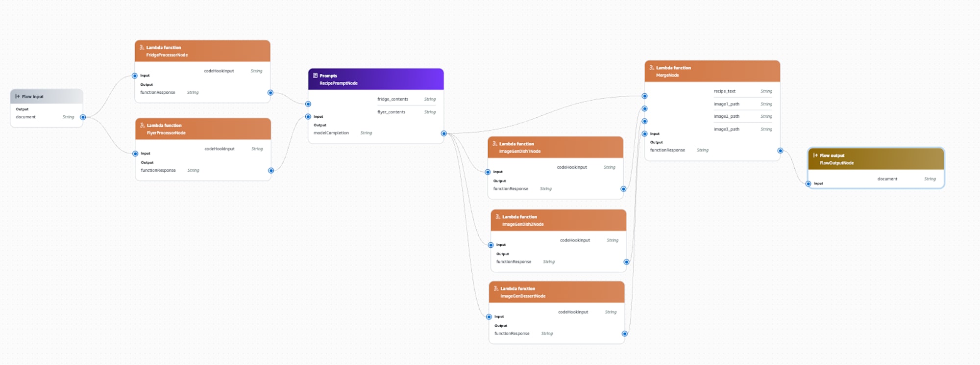Click the Flow input arrow icon
The height and width of the screenshot is (365, 980).
pyautogui.click(x=18, y=97)
